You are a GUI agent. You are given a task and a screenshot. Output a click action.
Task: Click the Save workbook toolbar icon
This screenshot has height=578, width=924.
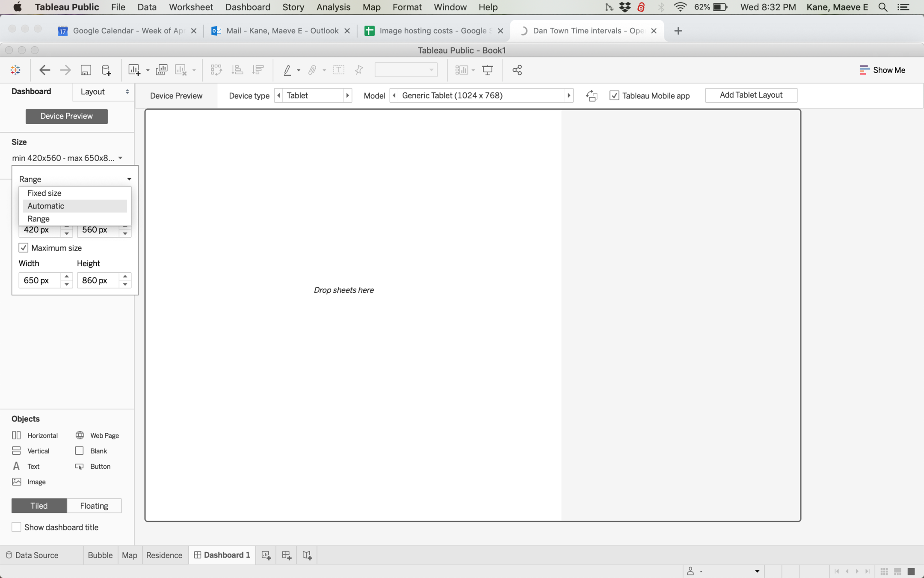[x=86, y=70]
